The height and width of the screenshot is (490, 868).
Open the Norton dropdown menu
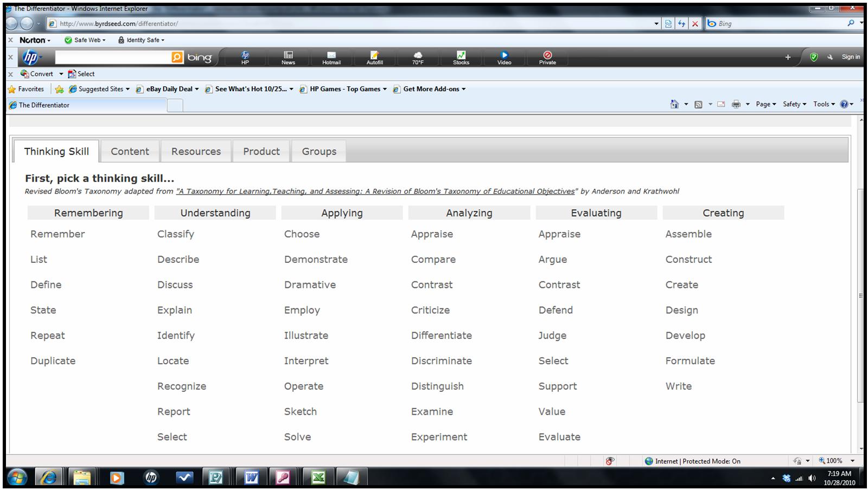[x=35, y=40]
